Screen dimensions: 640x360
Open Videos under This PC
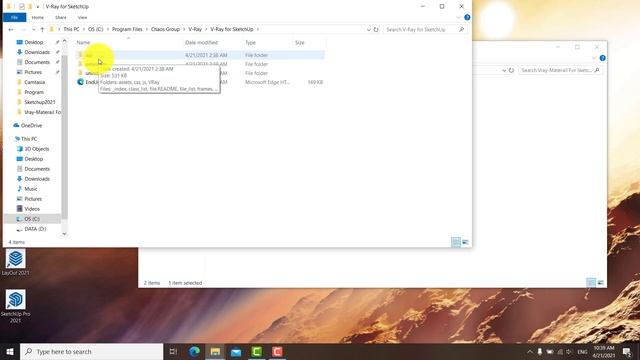32,209
